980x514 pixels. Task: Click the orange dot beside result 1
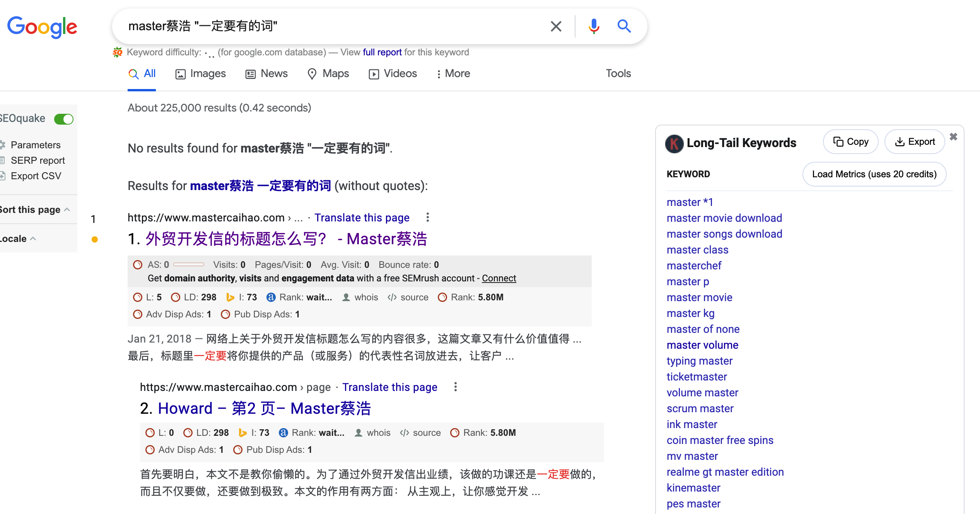pyautogui.click(x=95, y=239)
